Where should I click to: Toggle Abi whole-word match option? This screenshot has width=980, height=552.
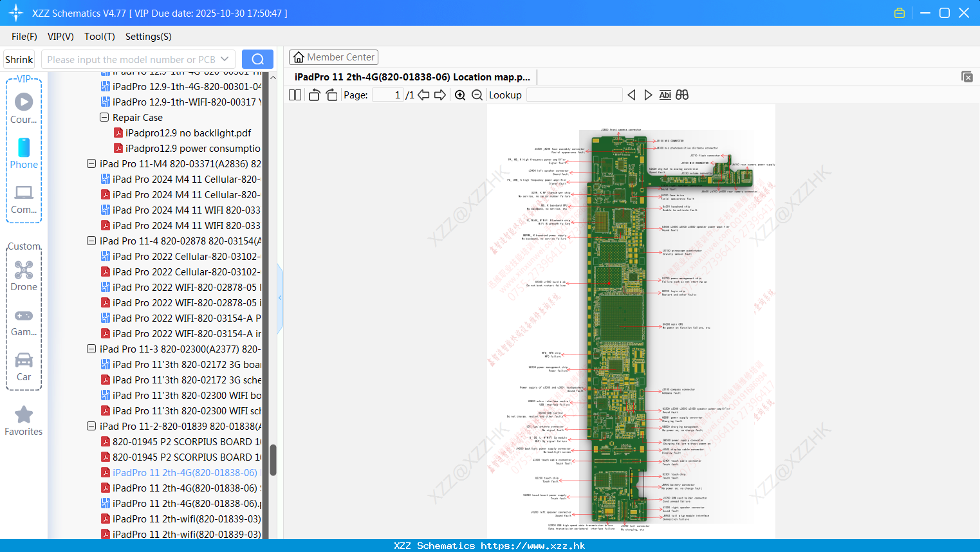(665, 95)
